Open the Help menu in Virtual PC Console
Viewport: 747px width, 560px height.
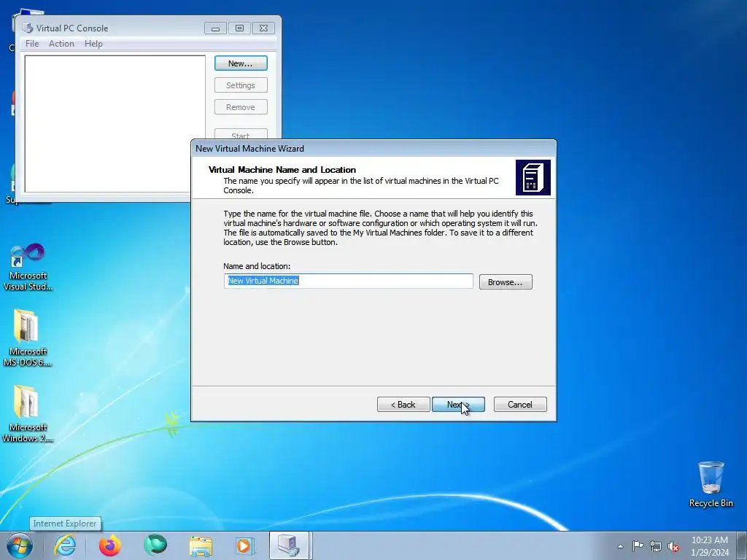[x=93, y=43]
